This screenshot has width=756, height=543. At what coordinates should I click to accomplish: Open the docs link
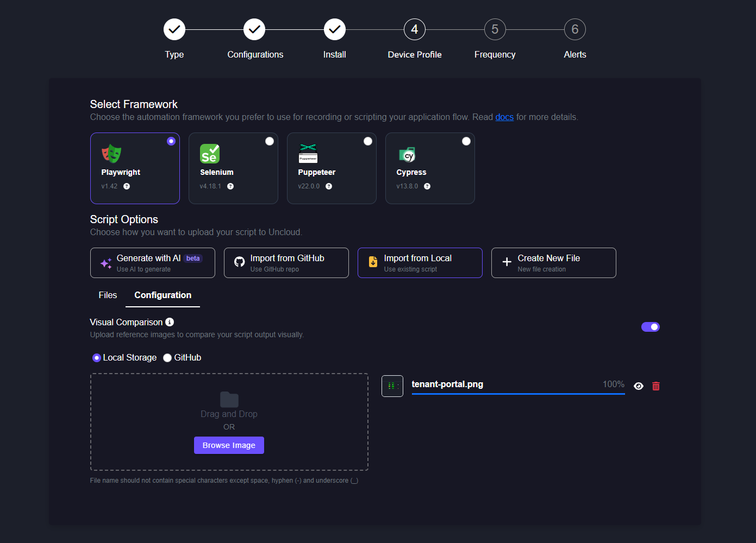[504, 117]
